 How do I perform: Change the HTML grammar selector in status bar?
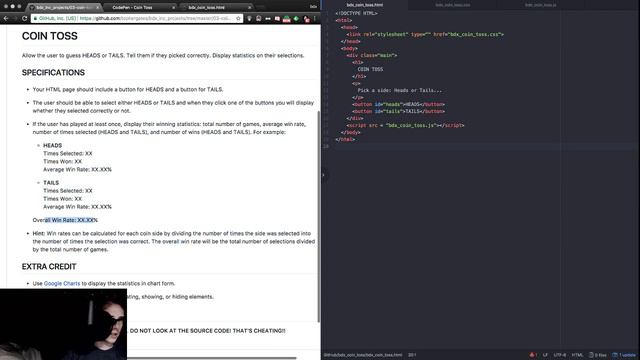[x=577, y=355]
